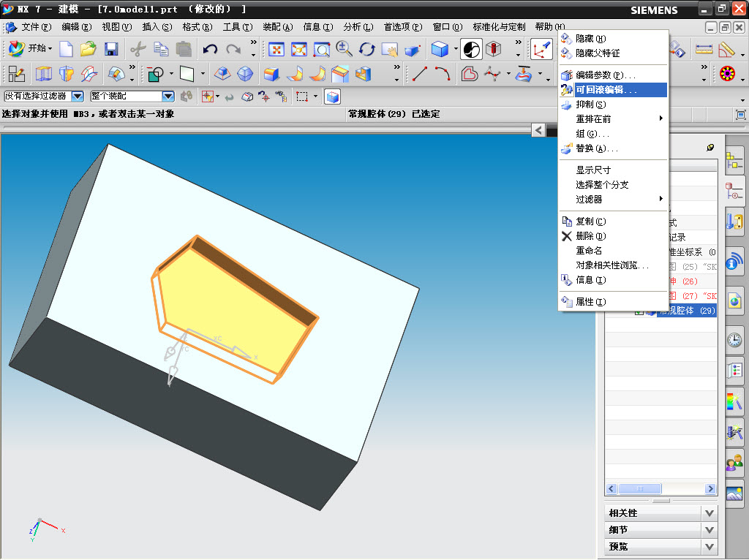The height and width of the screenshot is (560, 749).
Task: Open the Assembly Navigator sidebar tab
Action: pos(734,161)
